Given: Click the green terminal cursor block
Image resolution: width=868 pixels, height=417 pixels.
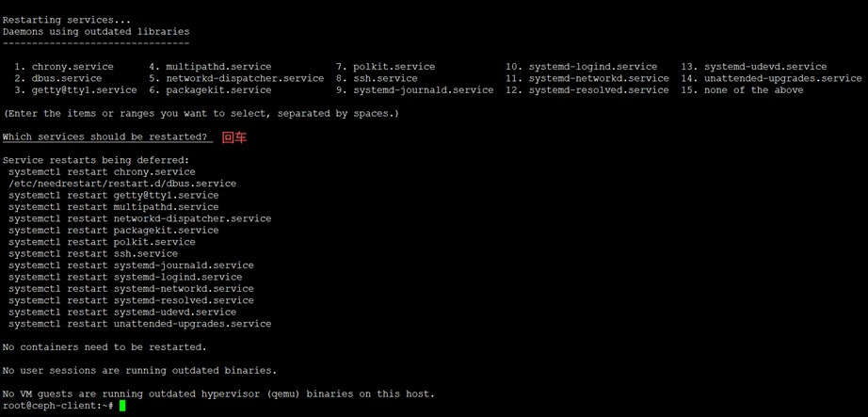Looking at the screenshot, I should pos(122,406).
